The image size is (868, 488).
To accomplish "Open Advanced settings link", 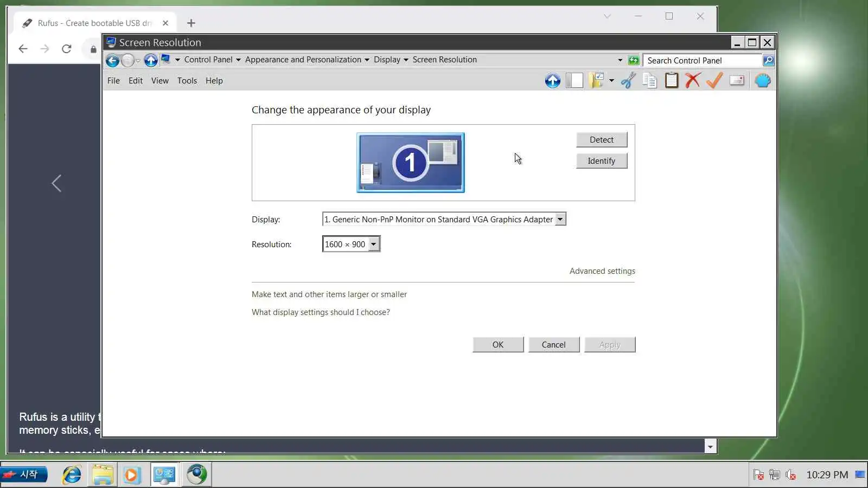I will (x=602, y=271).
